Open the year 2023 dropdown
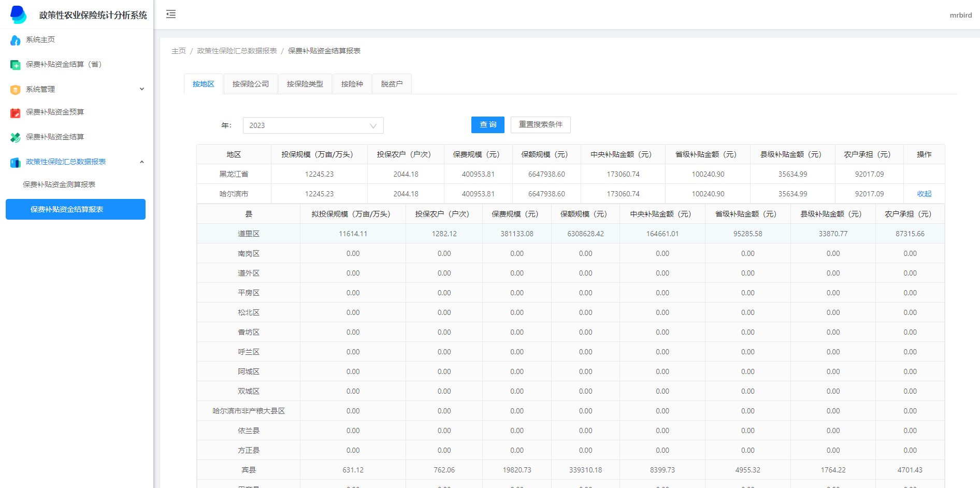The image size is (980, 488). [x=313, y=125]
